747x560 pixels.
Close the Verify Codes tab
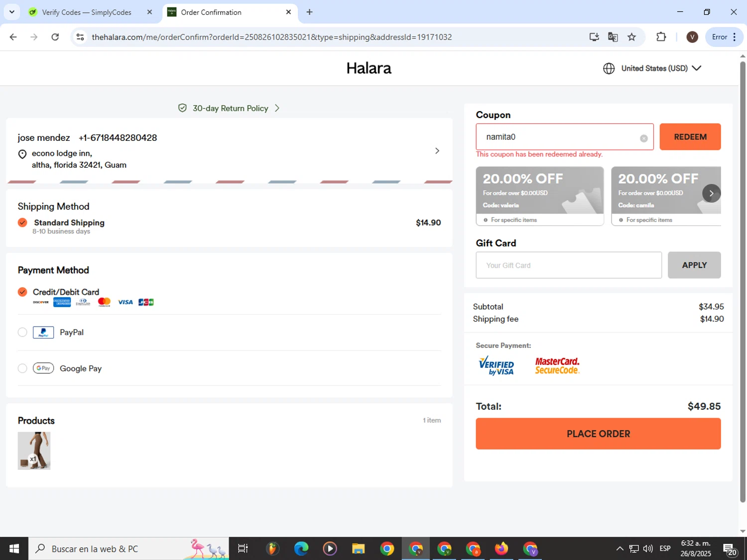[149, 12]
